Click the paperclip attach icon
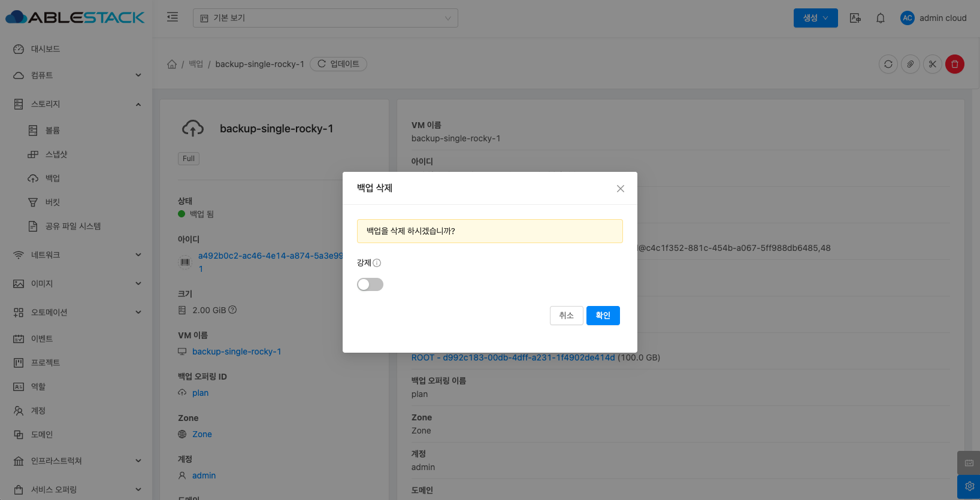The width and height of the screenshot is (980, 500). pyautogui.click(x=910, y=64)
